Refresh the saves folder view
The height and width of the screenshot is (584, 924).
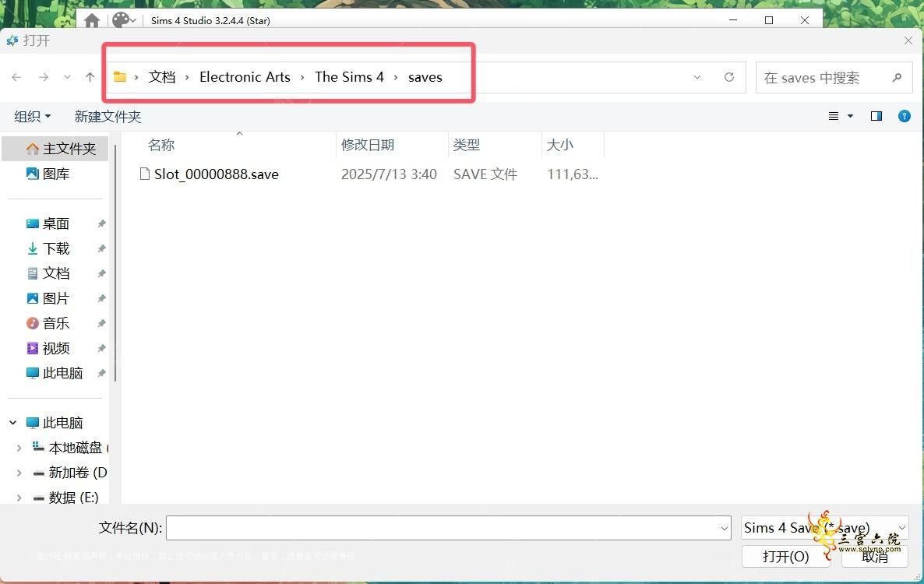click(x=729, y=77)
